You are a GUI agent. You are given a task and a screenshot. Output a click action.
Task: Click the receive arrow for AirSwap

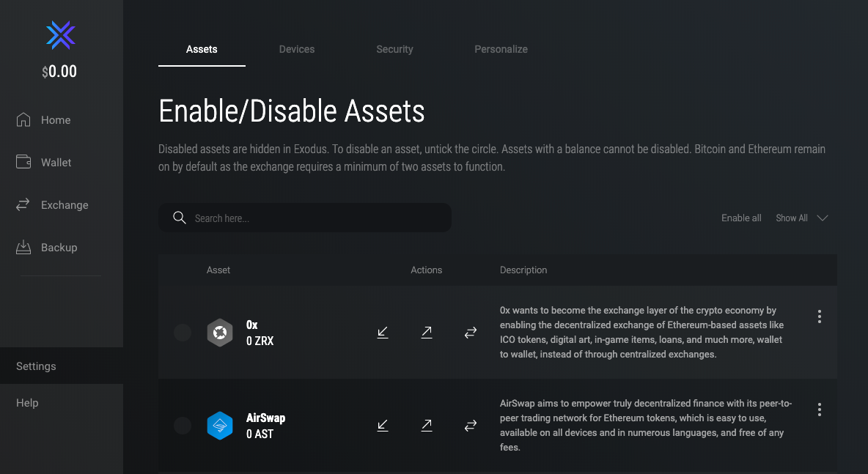[383, 426]
